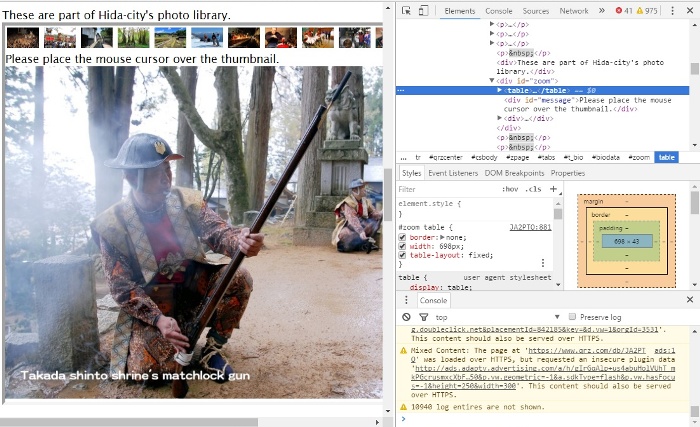Click breadcrumb #zoom
The image size is (700, 427).
(639, 157)
